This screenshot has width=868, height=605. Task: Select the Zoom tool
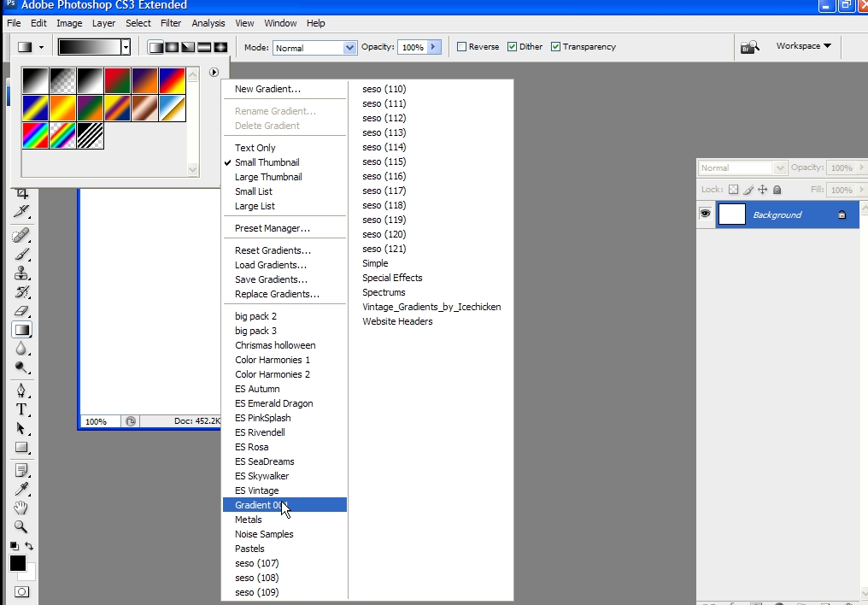21,526
